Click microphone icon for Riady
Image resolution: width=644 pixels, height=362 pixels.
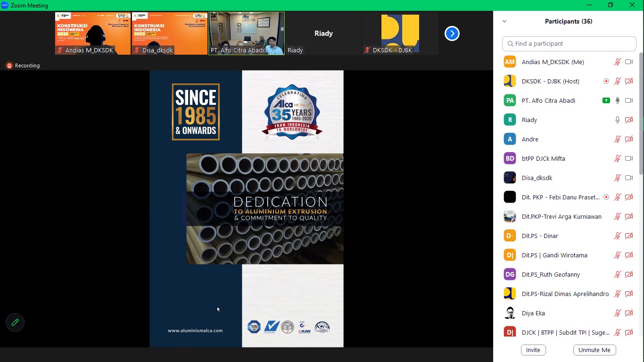(x=617, y=120)
